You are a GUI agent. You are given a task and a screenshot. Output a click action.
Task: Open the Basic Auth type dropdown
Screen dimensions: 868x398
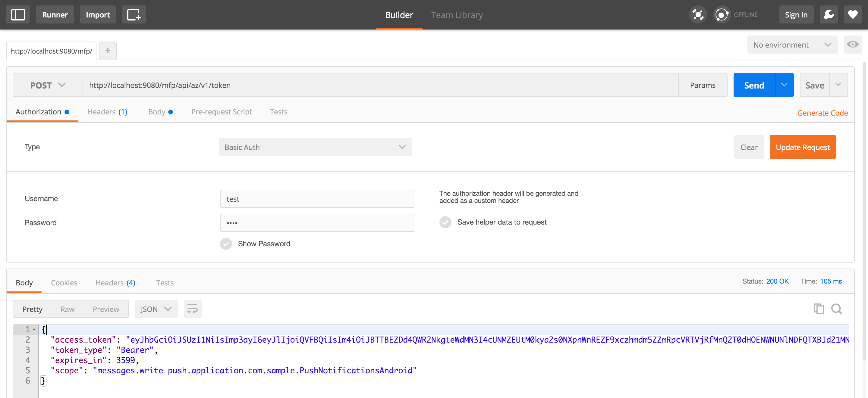pos(315,147)
